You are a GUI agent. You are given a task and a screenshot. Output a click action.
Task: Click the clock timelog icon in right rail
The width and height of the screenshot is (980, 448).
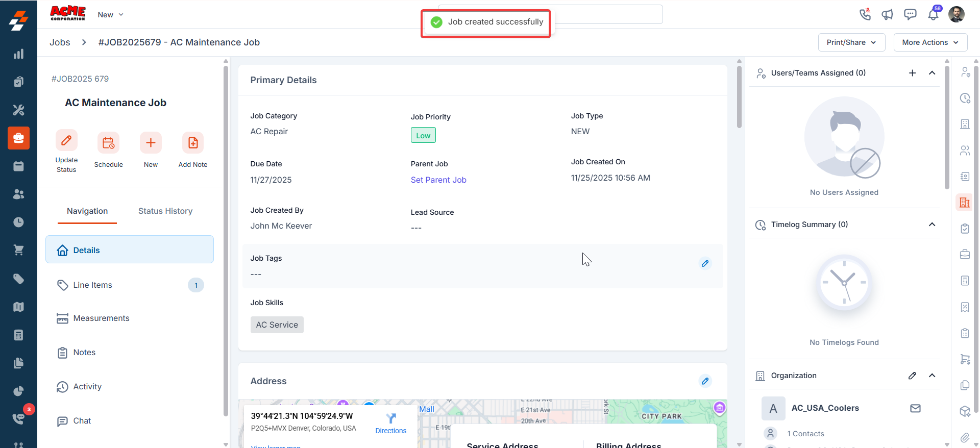[965, 98]
